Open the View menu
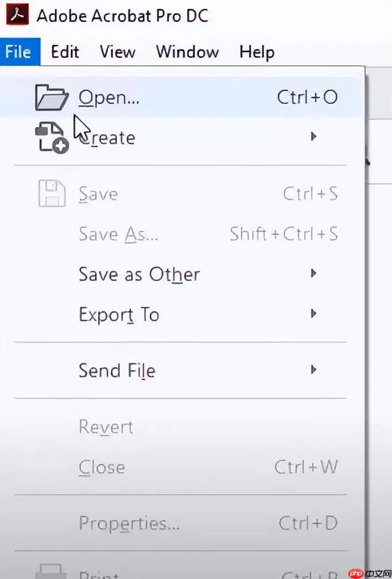The image size is (392, 579). 117,52
